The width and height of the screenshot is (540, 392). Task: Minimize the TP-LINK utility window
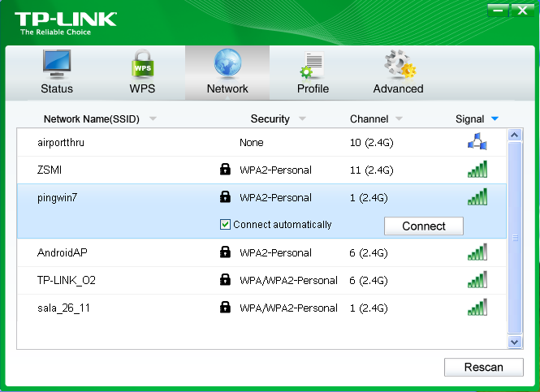click(x=498, y=11)
